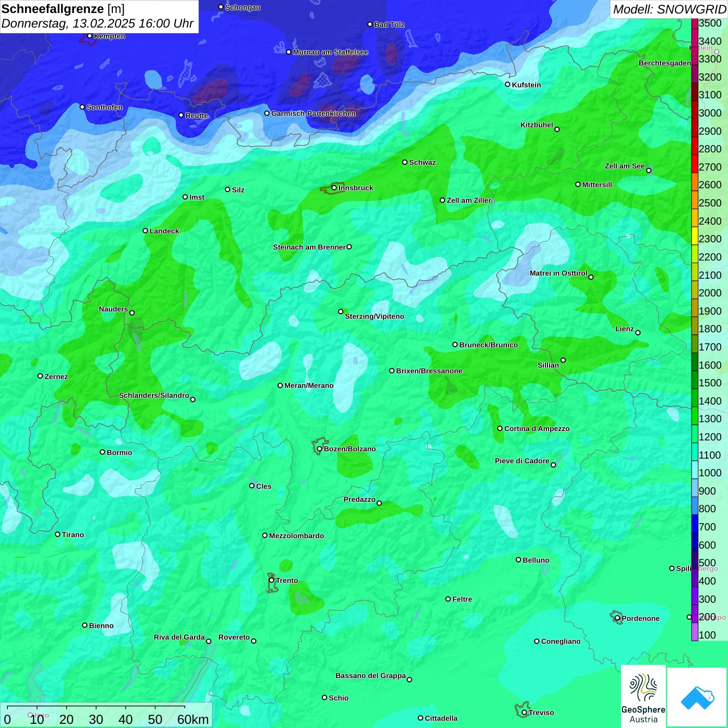Image resolution: width=728 pixels, height=728 pixels.
Task: Click the 'Garmisch-Partenkirchen' label
Action: pyautogui.click(x=314, y=113)
